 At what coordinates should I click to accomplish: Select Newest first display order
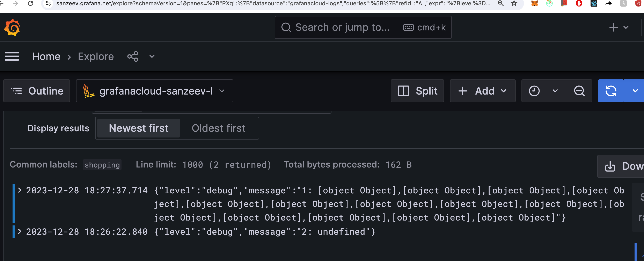tap(138, 128)
